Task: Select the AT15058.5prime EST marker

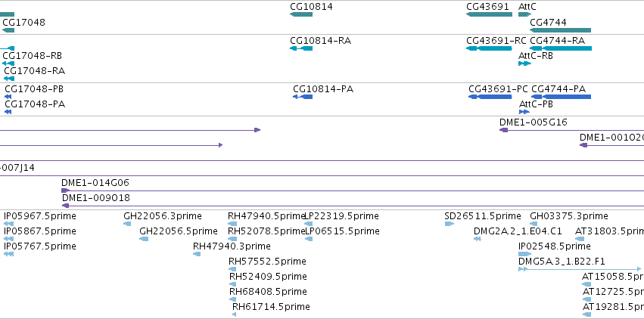Action: pyautogui.click(x=586, y=284)
